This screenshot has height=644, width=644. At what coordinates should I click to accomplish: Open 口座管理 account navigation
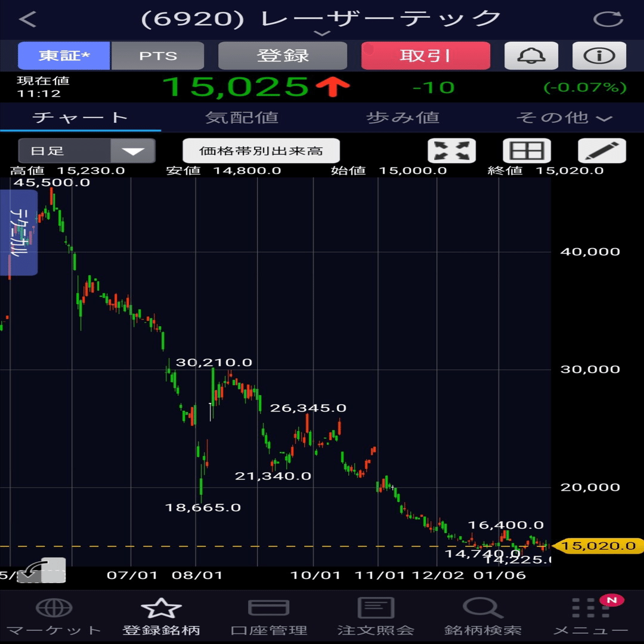[x=268, y=617]
